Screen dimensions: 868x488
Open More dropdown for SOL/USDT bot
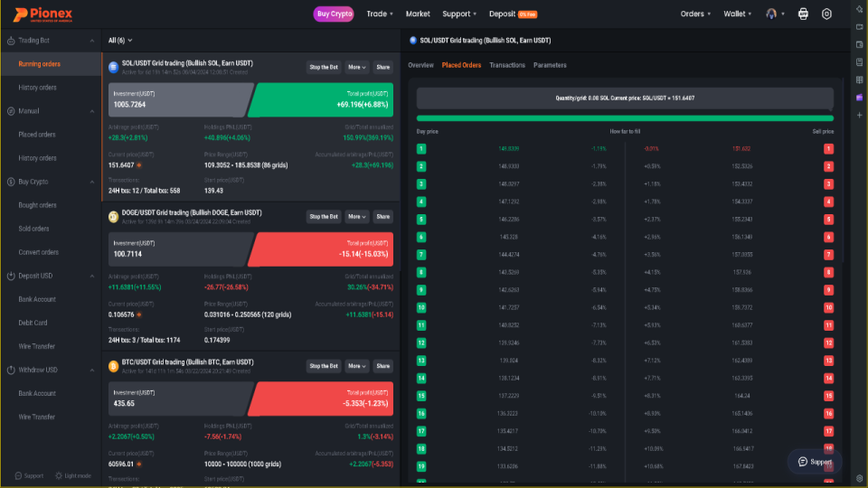click(x=356, y=68)
